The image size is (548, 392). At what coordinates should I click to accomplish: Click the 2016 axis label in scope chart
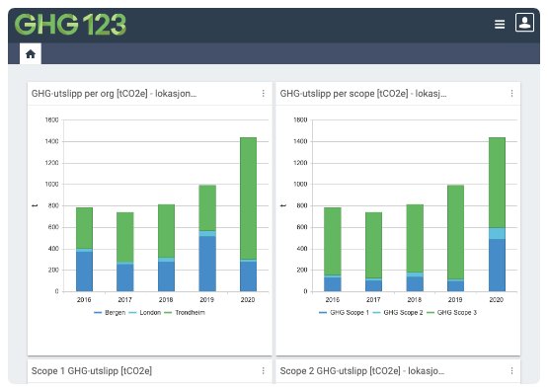(x=333, y=300)
